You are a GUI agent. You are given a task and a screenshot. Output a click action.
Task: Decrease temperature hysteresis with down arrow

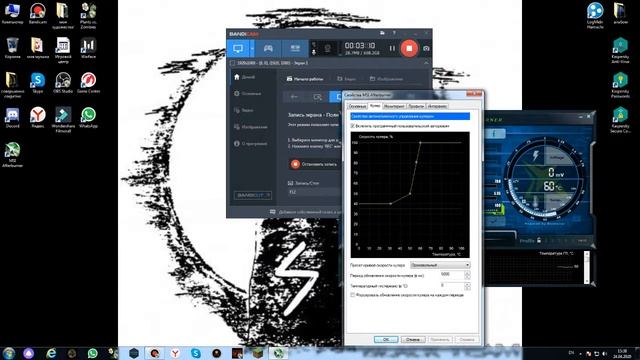point(467,288)
